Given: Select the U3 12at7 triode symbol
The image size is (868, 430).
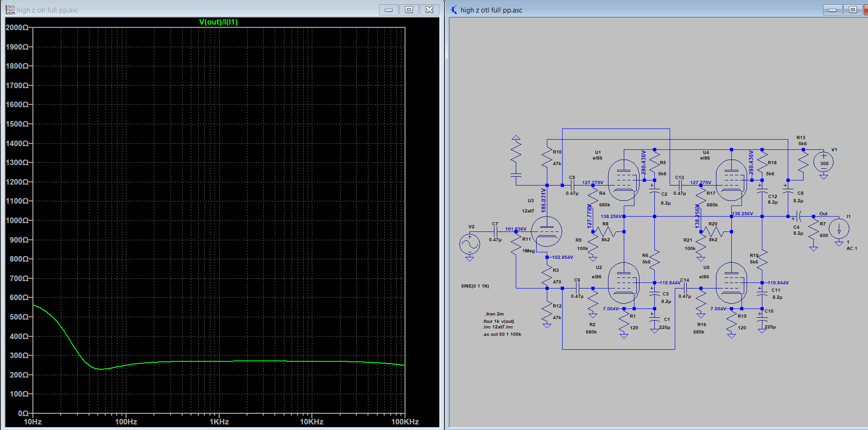Looking at the screenshot, I should click(x=547, y=231).
